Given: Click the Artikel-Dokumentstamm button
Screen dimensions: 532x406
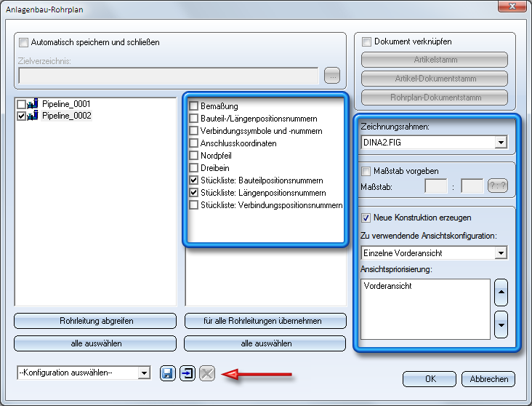Looking at the screenshot, I should pyautogui.click(x=435, y=79).
